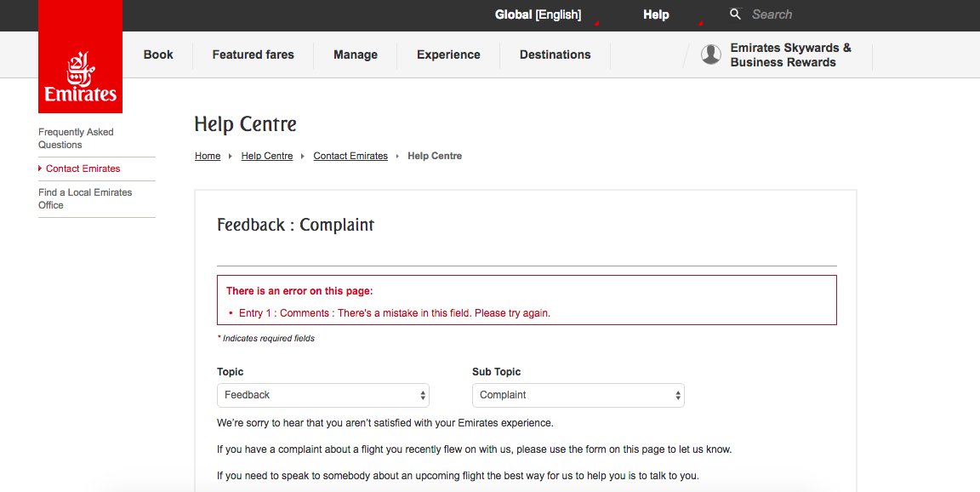This screenshot has height=492, width=980.
Task: Click the Emirates logo
Action: [x=80, y=57]
